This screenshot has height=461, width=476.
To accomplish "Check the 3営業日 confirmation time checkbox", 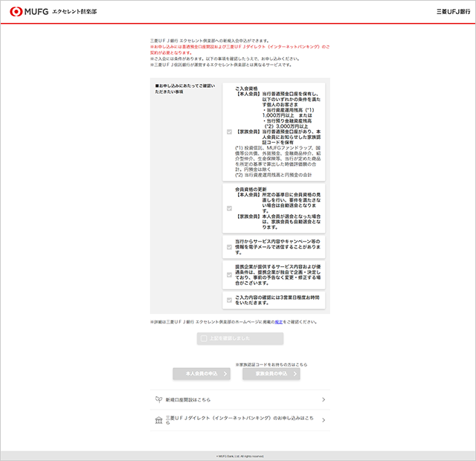I will (230, 300).
